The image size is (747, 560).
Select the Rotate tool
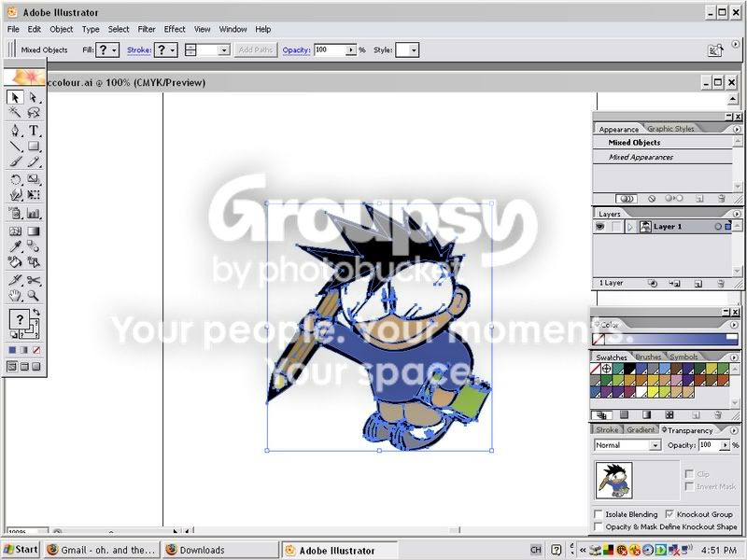[x=15, y=179]
